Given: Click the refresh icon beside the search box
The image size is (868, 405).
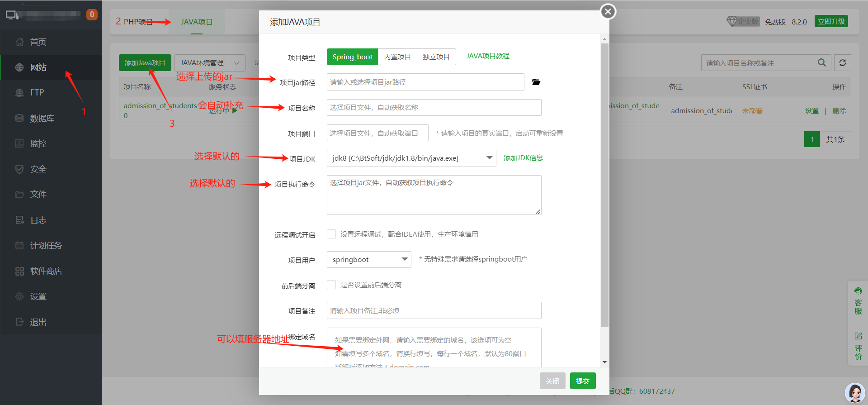Looking at the screenshot, I should click(843, 63).
